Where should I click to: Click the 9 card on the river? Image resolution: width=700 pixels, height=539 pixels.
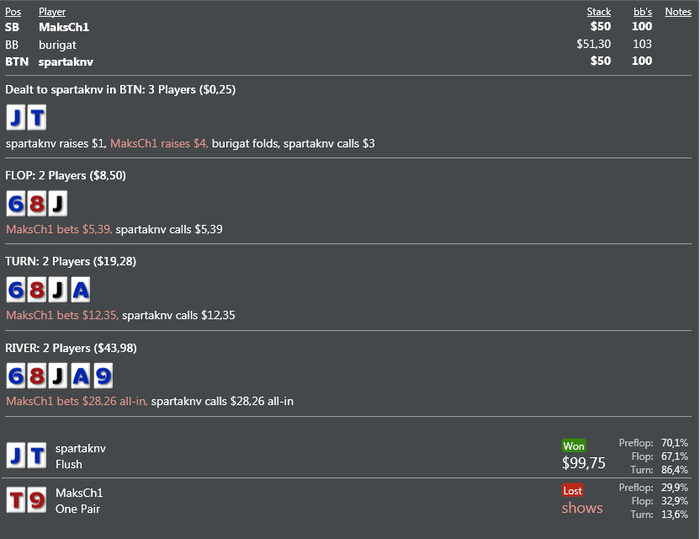tap(102, 376)
